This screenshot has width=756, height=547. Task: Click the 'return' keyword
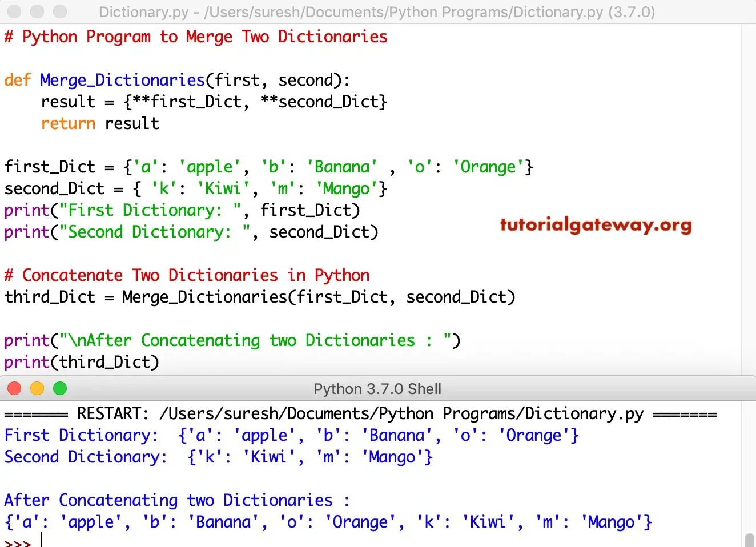[x=68, y=123]
